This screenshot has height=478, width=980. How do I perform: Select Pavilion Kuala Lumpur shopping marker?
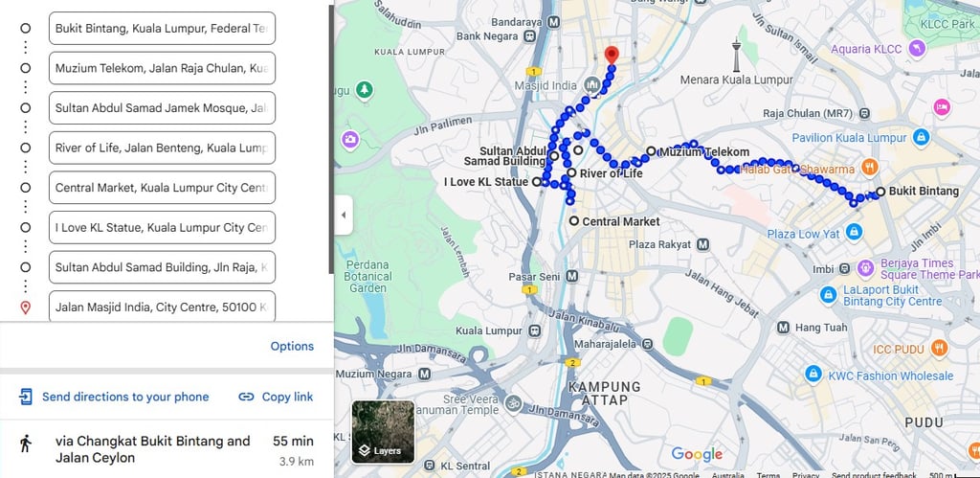[x=921, y=137]
